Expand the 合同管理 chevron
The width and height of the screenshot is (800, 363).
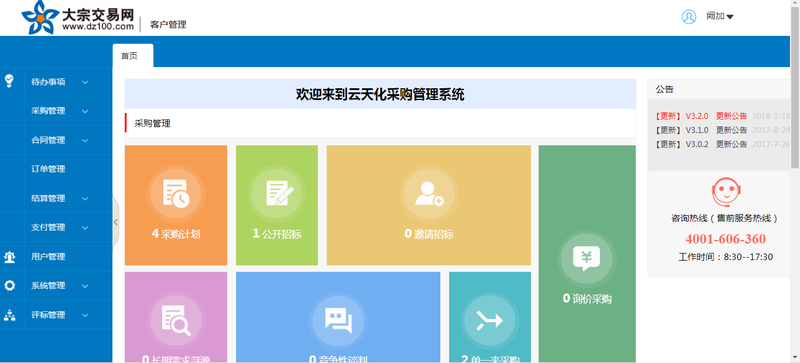[x=85, y=140]
